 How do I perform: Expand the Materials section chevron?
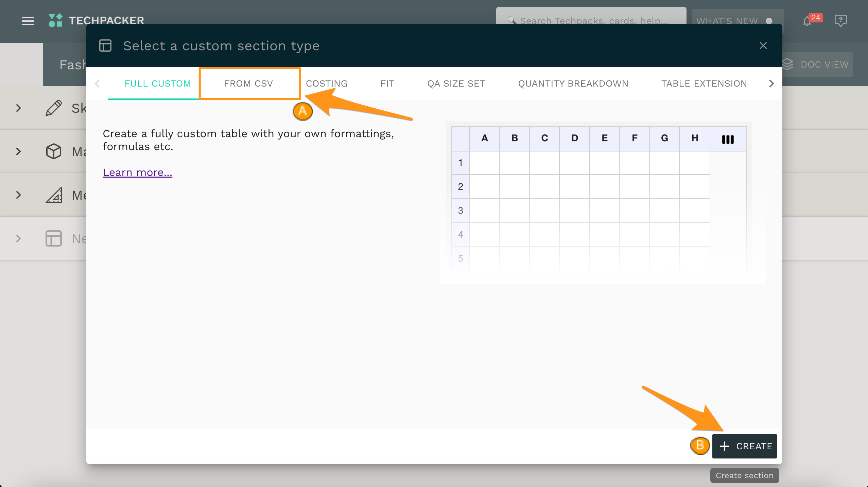[x=19, y=151]
